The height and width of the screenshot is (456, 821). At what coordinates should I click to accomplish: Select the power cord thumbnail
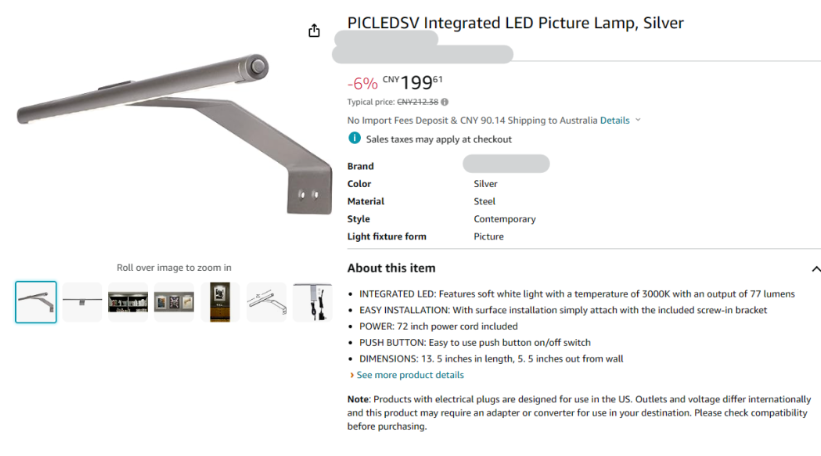[x=312, y=302]
